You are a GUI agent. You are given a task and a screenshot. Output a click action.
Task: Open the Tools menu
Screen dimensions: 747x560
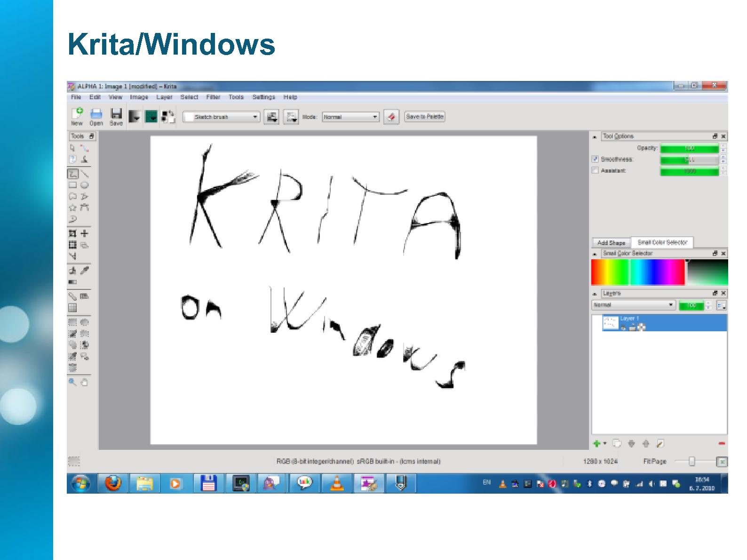(x=236, y=97)
